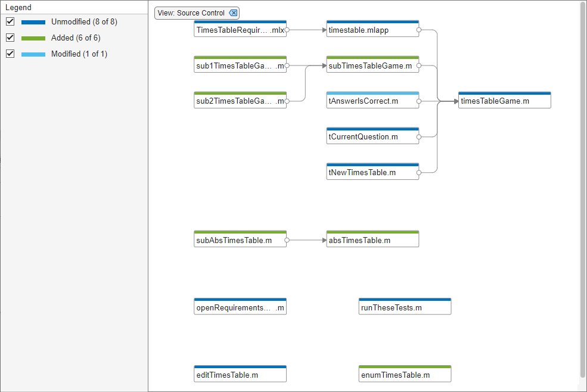
Task: Select the timestable.mlapp node
Action: (x=372, y=29)
